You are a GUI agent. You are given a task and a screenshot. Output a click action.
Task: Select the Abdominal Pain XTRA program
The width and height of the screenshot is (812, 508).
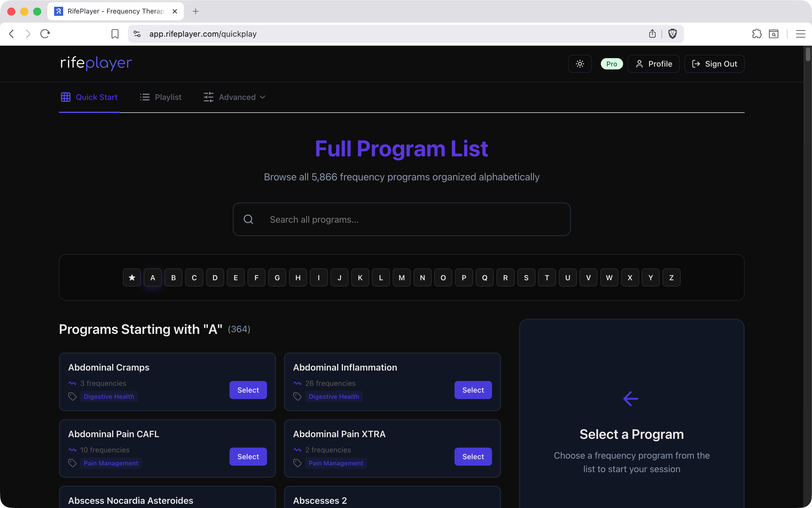pos(473,456)
